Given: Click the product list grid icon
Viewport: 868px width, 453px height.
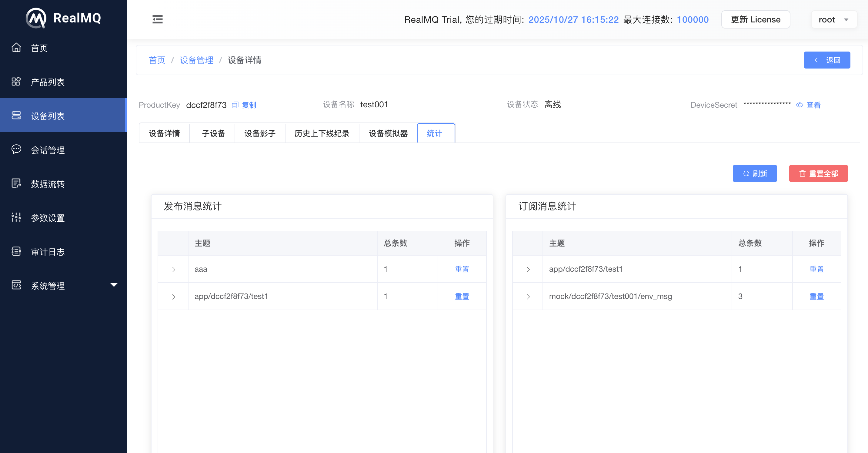Looking at the screenshot, I should pos(16,82).
